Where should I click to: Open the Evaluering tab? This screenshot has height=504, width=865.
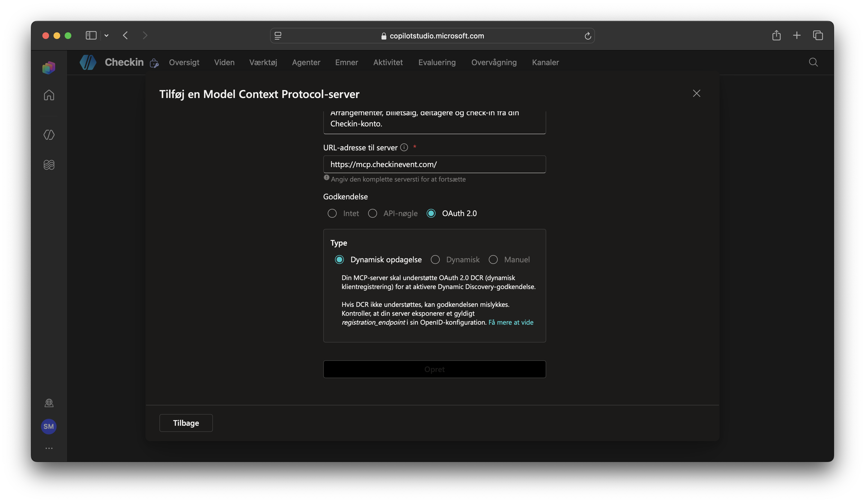click(437, 62)
